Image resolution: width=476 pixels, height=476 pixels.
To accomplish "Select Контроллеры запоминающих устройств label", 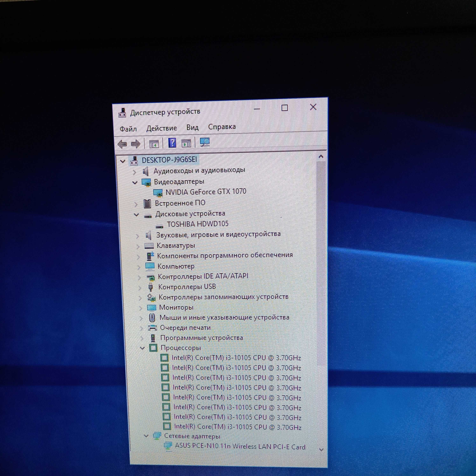I will coord(224,297).
